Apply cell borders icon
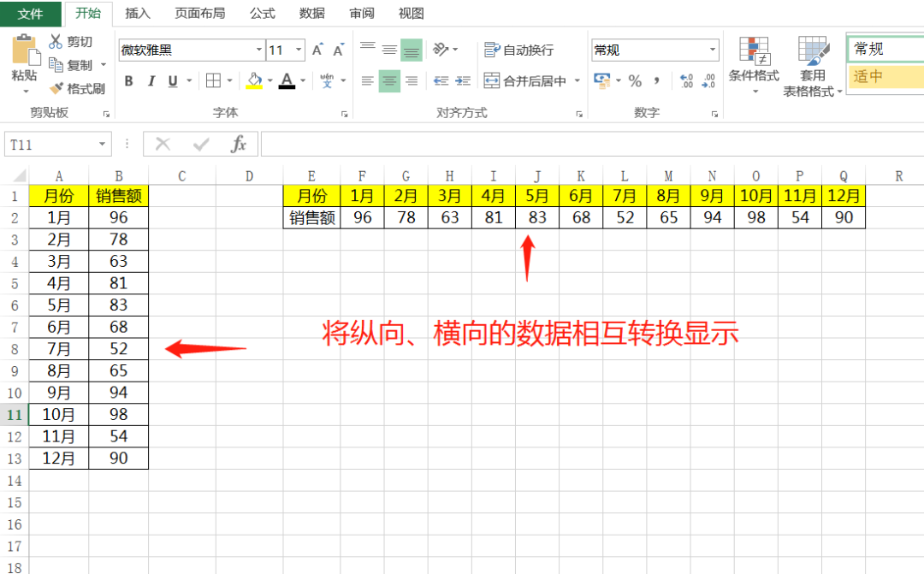The image size is (924, 574). (213, 80)
